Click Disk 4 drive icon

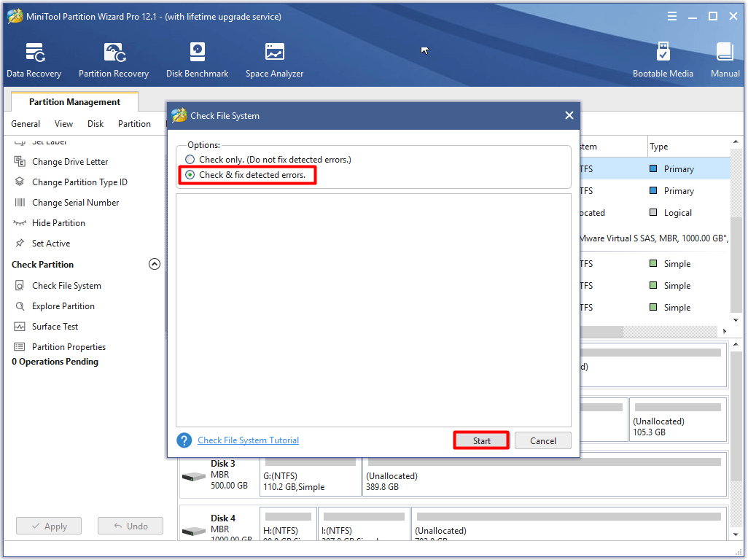click(194, 531)
